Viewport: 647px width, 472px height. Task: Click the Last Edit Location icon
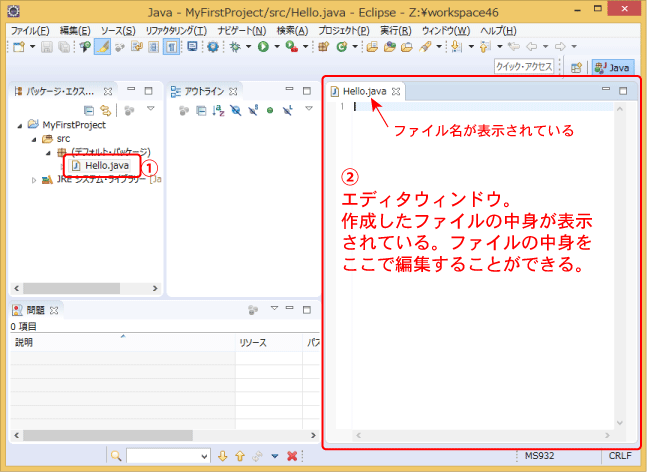coord(514,47)
